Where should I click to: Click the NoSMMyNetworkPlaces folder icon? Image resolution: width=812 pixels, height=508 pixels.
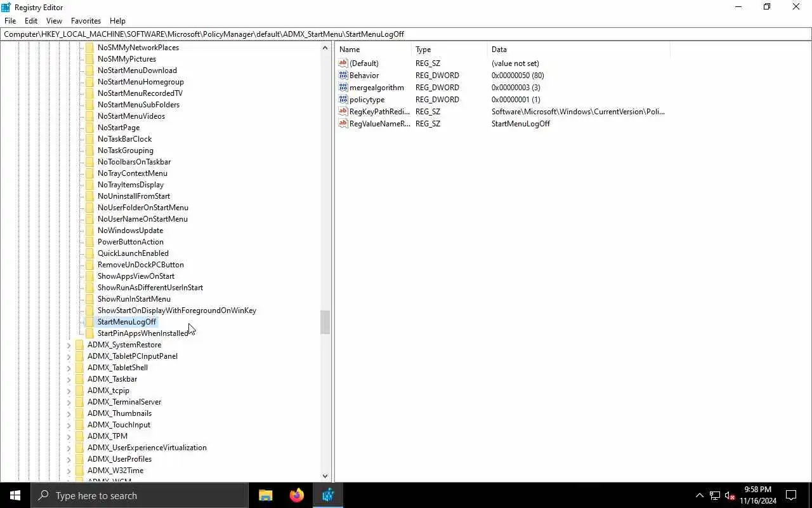89,48
